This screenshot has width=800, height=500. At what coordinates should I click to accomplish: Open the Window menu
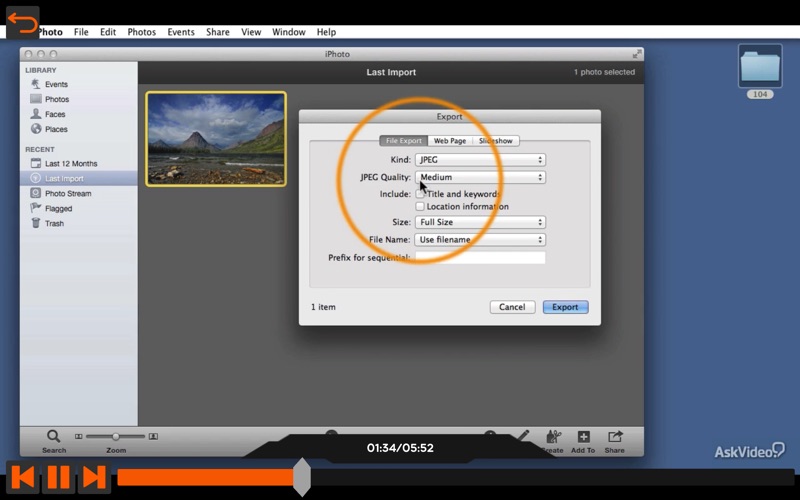click(x=289, y=32)
